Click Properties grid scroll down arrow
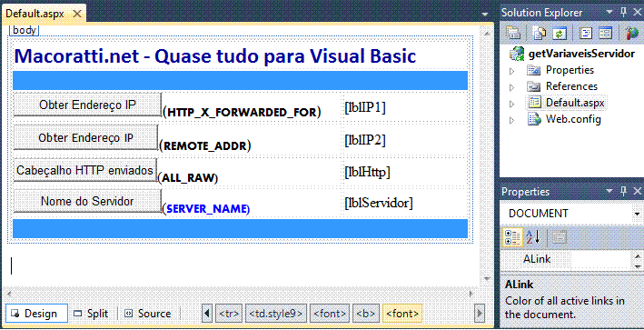 [x=637, y=265]
